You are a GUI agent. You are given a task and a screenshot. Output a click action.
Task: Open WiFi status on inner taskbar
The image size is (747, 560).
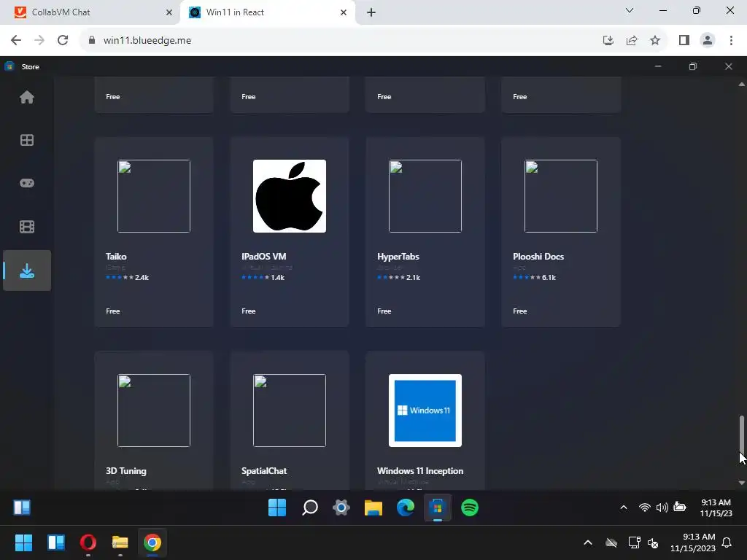(x=645, y=507)
